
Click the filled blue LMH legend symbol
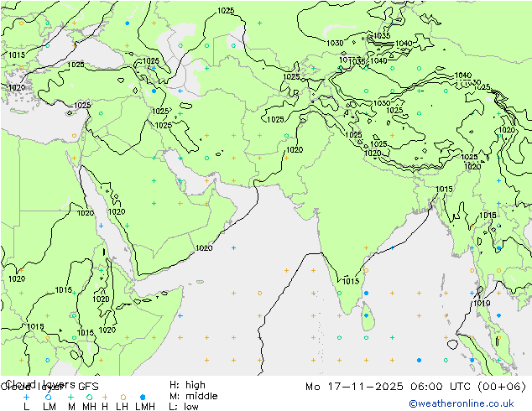pyautogui.click(x=143, y=397)
